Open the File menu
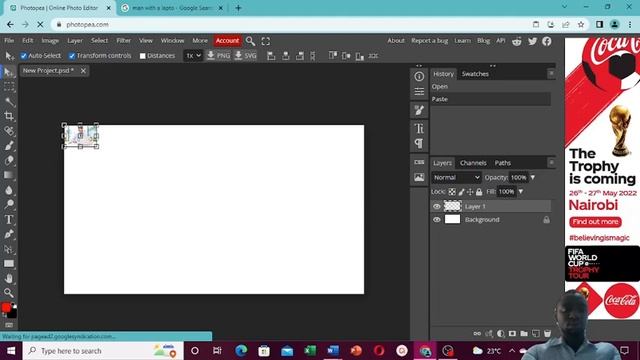640x360 pixels. click(x=9, y=41)
